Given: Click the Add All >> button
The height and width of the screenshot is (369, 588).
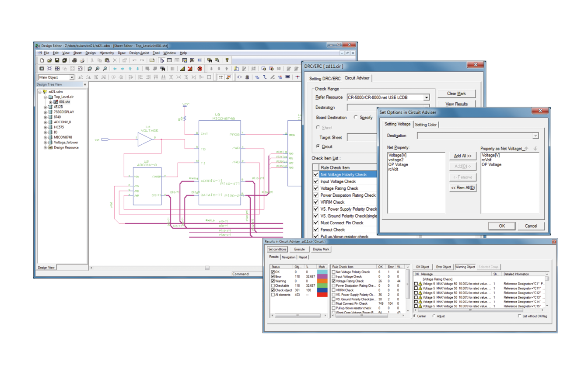Looking at the screenshot, I should point(462,156).
